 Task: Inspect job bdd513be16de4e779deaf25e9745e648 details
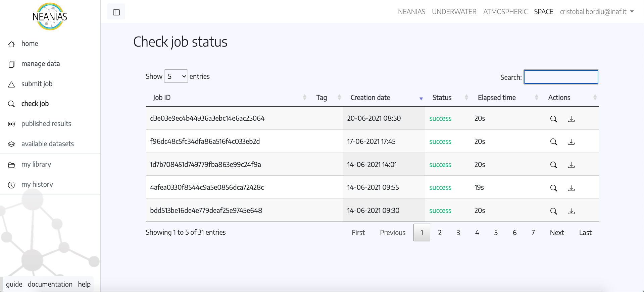pyautogui.click(x=553, y=211)
